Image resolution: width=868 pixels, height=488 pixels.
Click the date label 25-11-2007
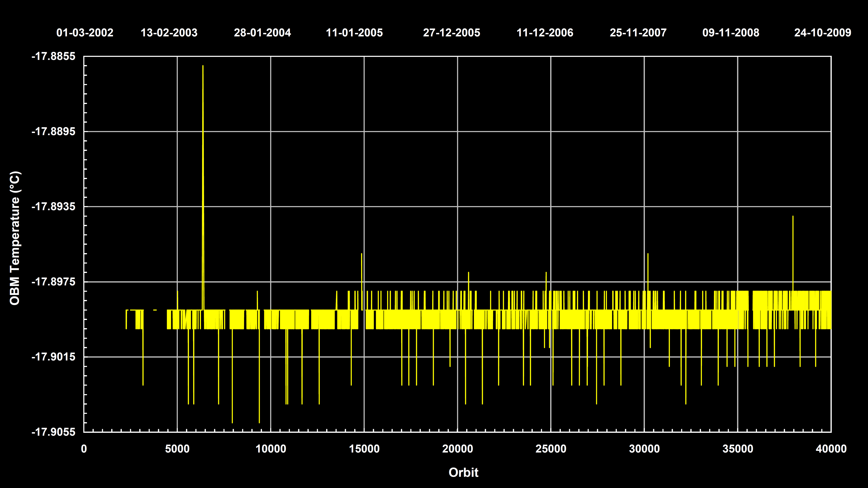tap(638, 33)
